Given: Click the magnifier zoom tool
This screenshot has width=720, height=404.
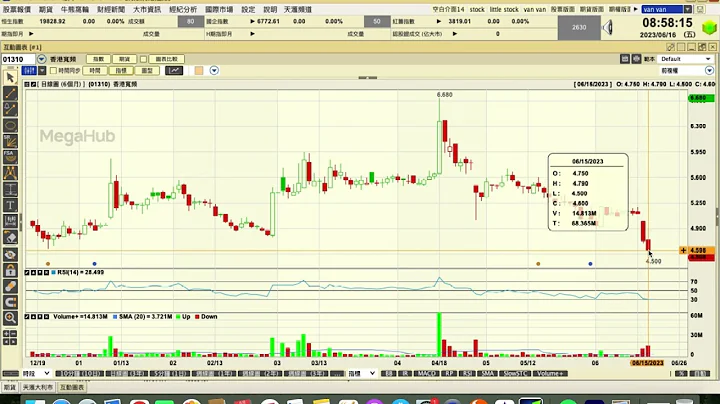Looking at the screenshot, I should (10, 318).
